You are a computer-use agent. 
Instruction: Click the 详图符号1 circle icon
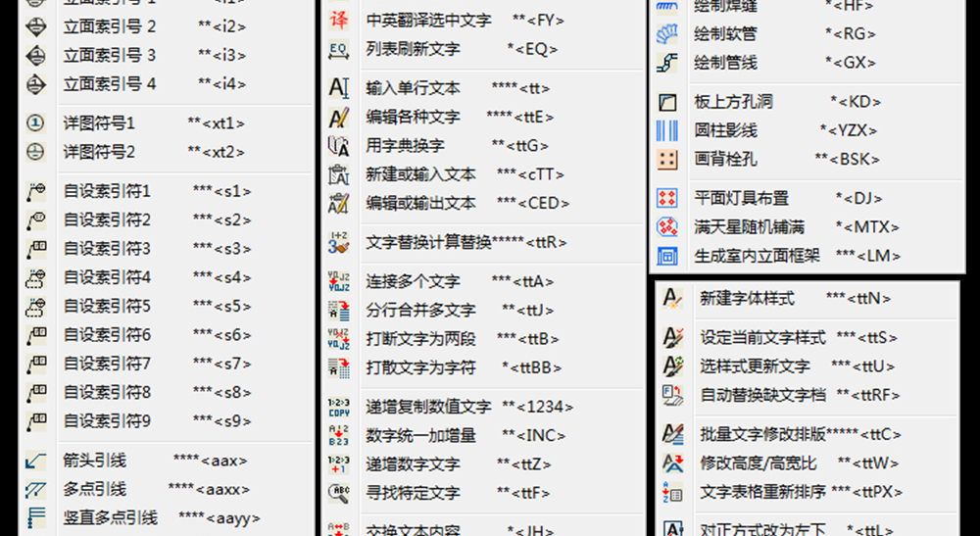coord(35,123)
